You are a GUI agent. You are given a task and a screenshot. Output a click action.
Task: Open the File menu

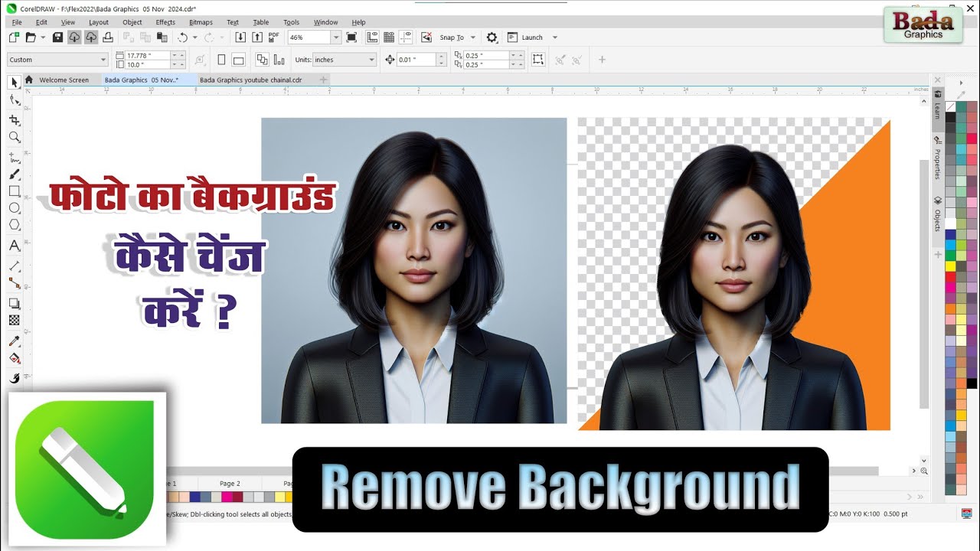17,22
